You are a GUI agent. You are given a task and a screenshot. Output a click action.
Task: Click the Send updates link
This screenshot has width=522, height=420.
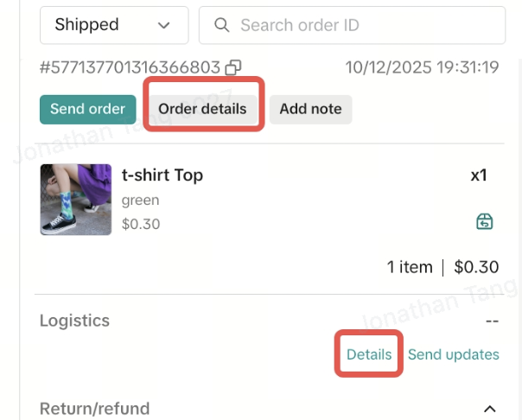pyautogui.click(x=454, y=354)
